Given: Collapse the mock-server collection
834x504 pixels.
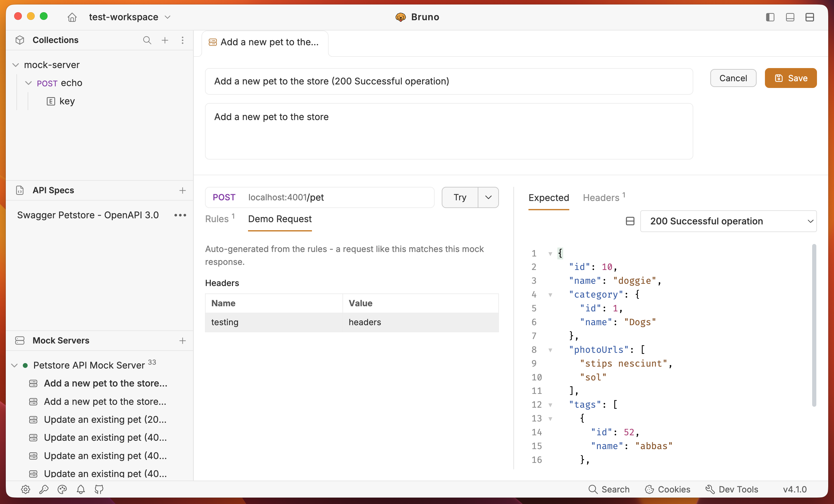Looking at the screenshot, I should (x=15, y=65).
